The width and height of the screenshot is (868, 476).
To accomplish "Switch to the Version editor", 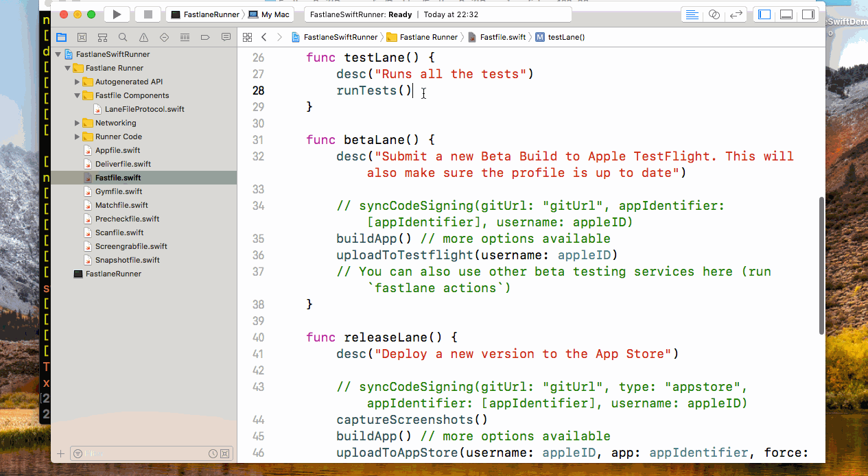I will click(736, 14).
